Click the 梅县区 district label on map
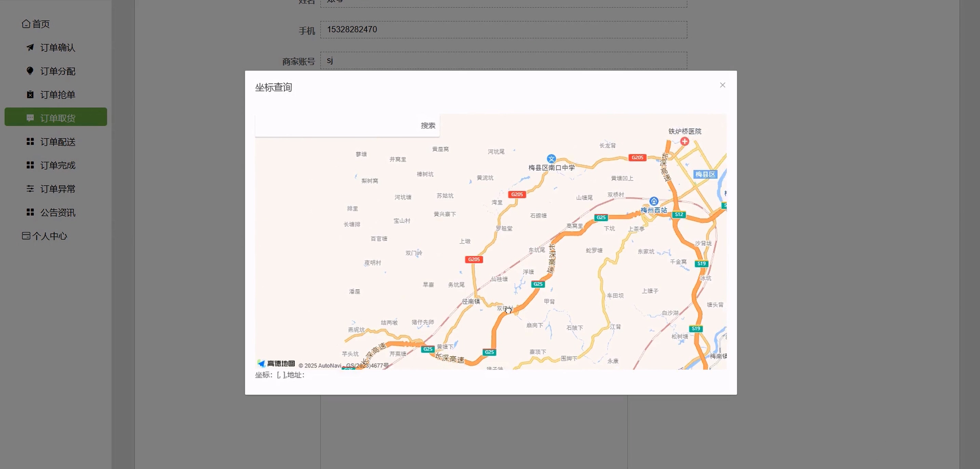The width and height of the screenshot is (980, 469). [x=705, y=174]
